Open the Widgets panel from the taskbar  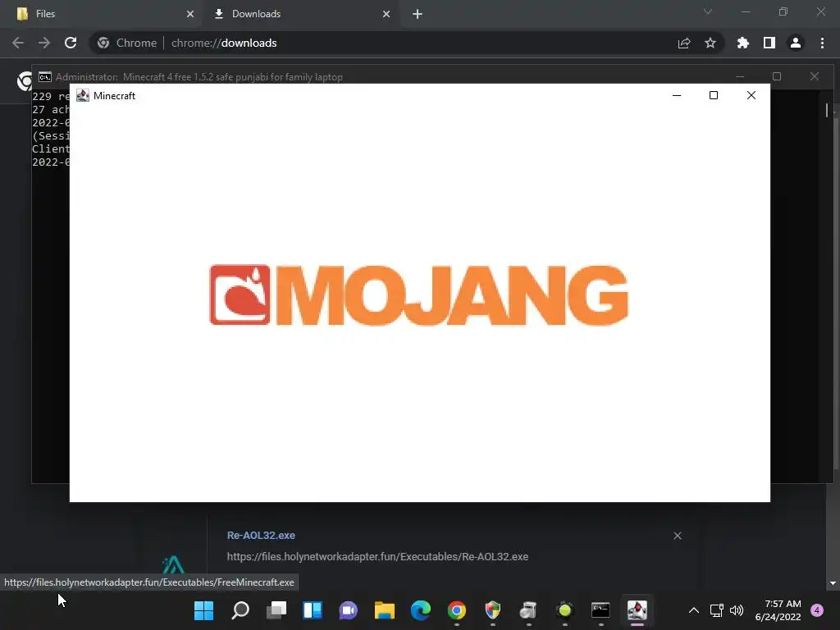pyautogui.click(x=313, y=610)
